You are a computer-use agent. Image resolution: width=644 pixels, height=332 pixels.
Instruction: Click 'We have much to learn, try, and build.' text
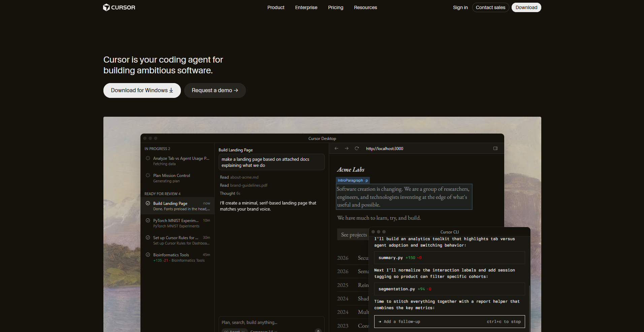pyautogui.click(x=379, y=218)
